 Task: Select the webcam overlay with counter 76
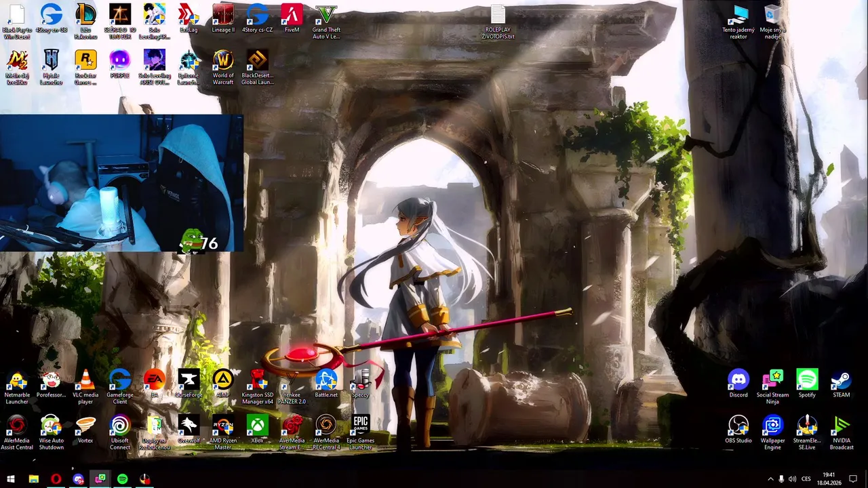point(121,183)
